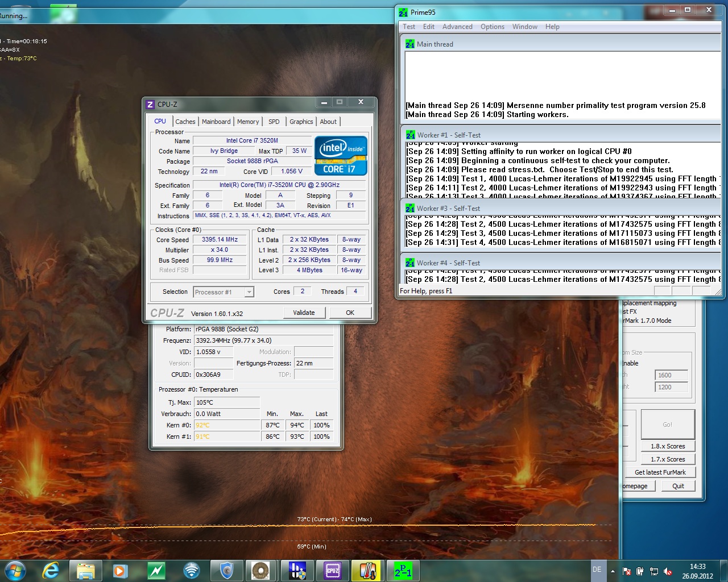The image size is (728, 582).
Task: Launch Internet Explorer from the taskbar
Action: click(51, 570)
